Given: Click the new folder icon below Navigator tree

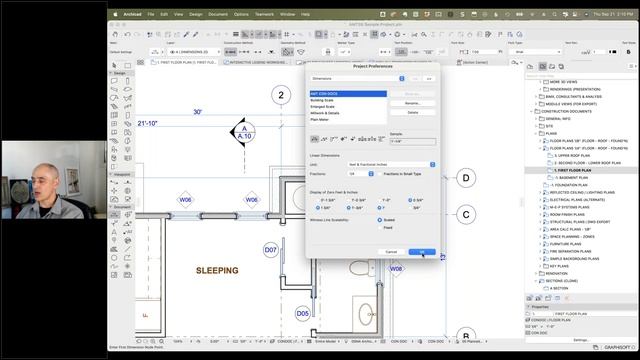Looking at the screenshot, I should tap(548, 298).
